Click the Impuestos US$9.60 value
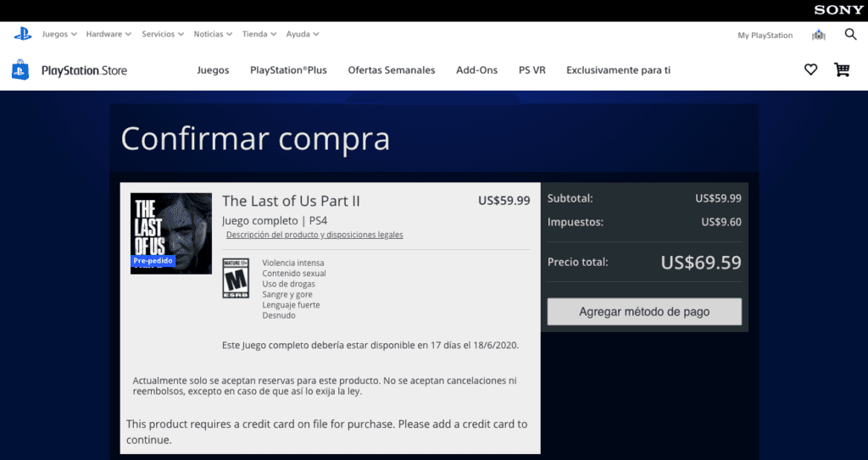The width and height of the screenshot is (868, 460). [721, 222]
